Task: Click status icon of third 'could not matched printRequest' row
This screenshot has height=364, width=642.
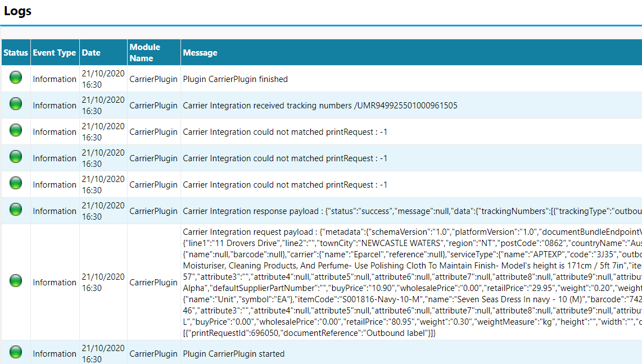Action: point(16,184)
